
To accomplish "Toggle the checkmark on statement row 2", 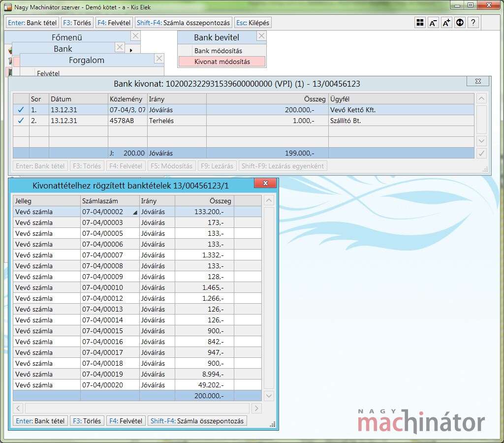I will tap(21, 121).
